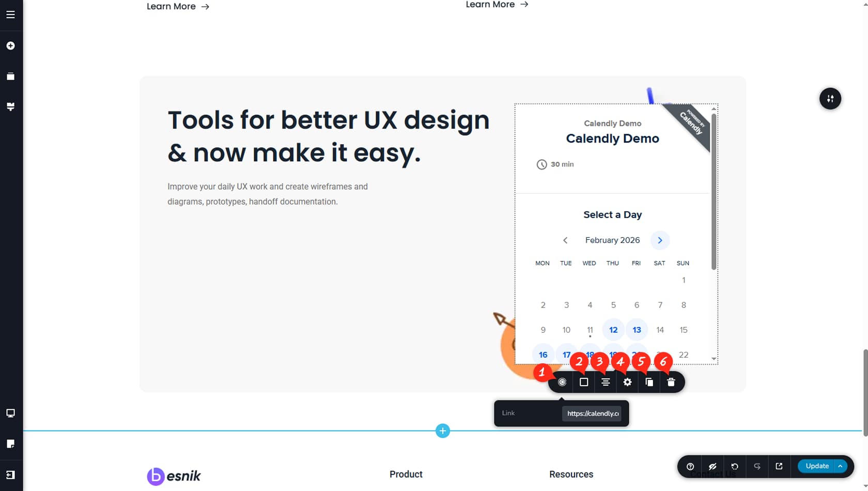Click the left Learn More link
The image size is (868, 491).
pos(178,6)
